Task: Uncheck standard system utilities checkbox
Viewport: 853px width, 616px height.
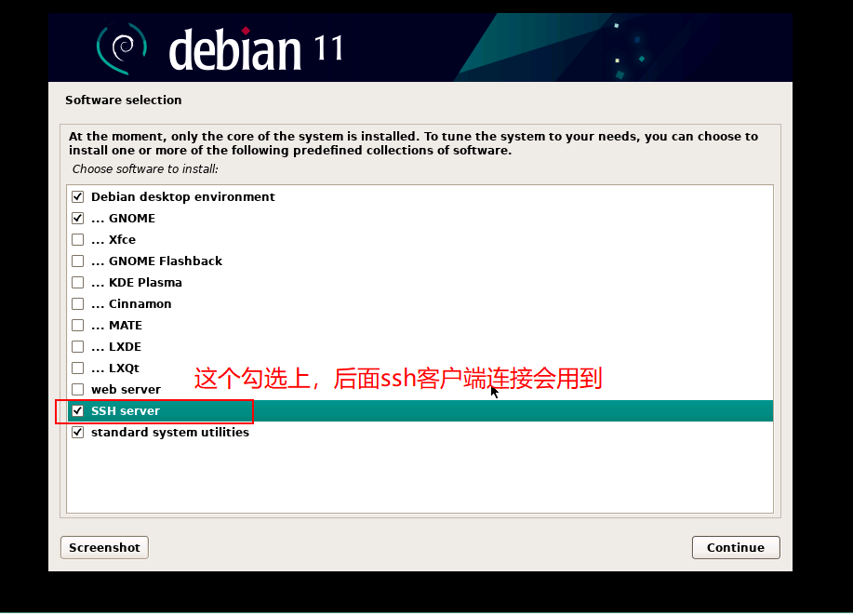Action: click(x=78, y=432)
